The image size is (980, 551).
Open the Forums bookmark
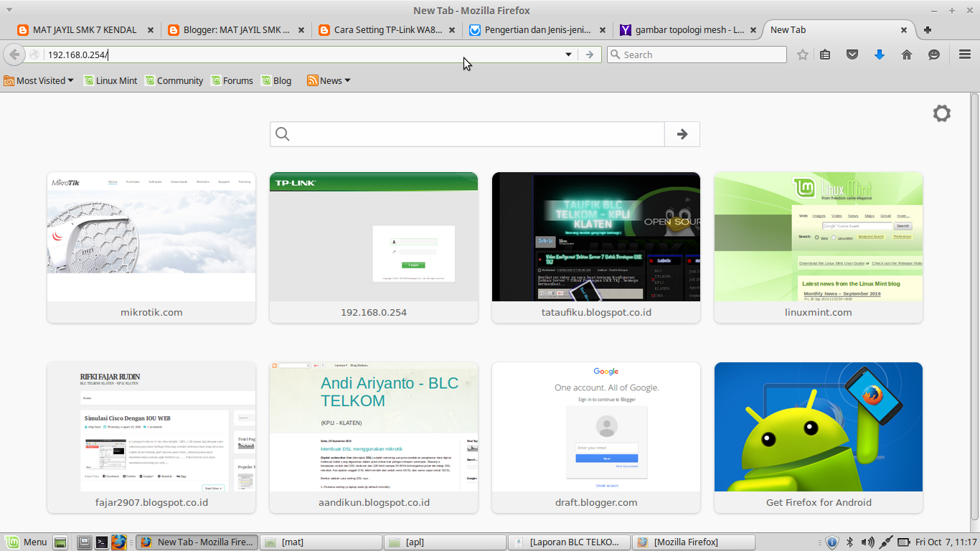(232, 81)
